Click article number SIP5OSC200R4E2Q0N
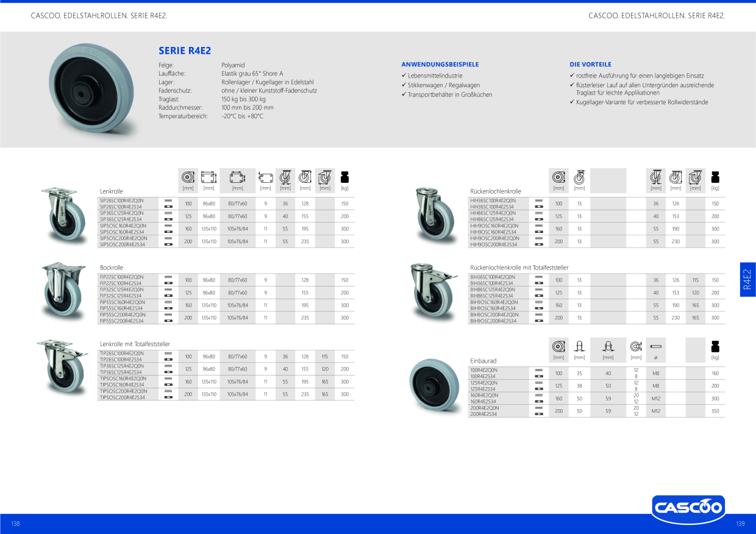 tap(123, 238)
